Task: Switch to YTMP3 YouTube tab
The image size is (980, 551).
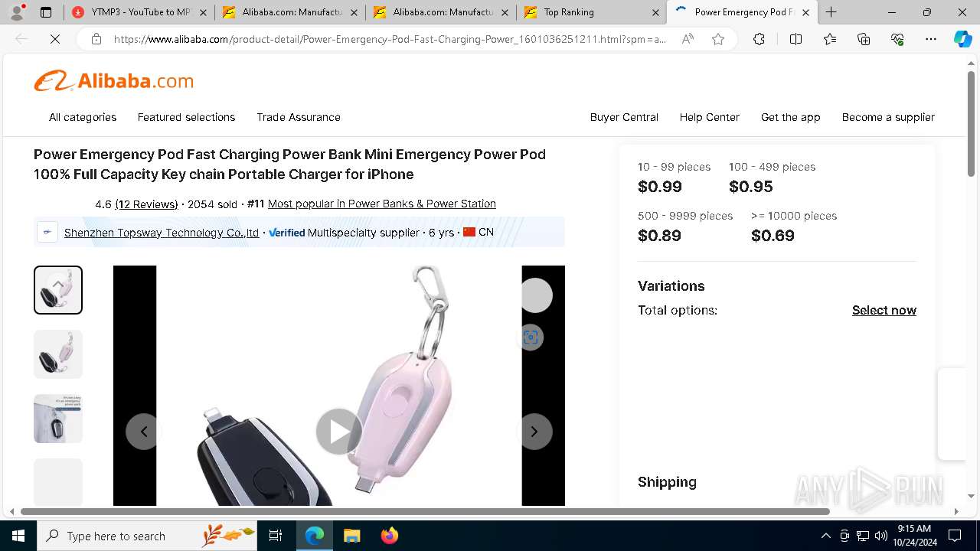Action: pyautogui.click(x=139, y=12)
